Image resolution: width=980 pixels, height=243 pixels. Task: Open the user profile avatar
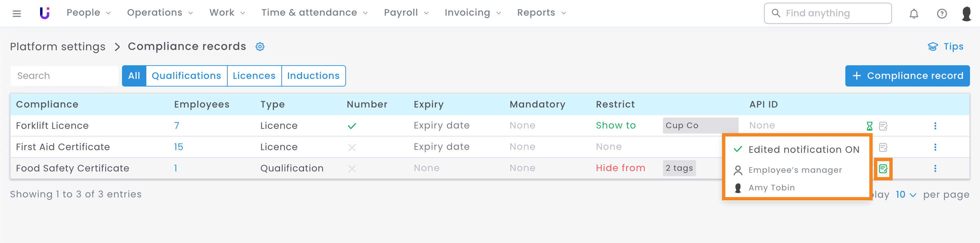click(967, 14)
